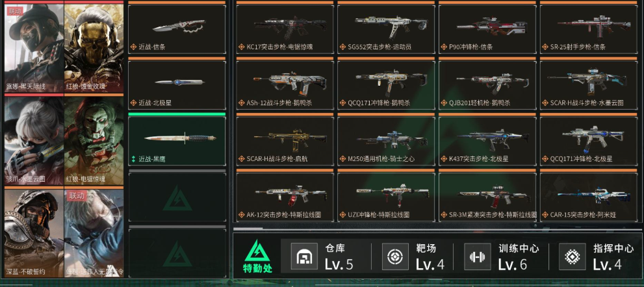
Task: Click the first empty melee slot placeholder
Action: click(177, 197)
